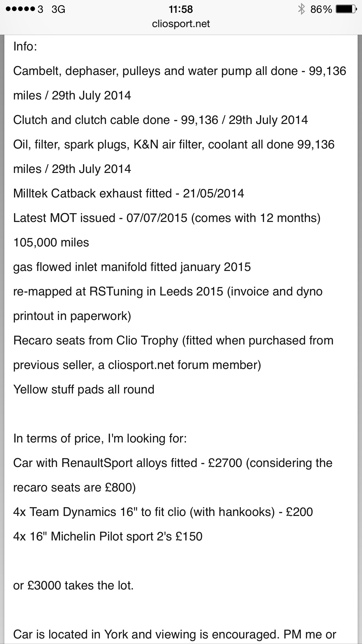This screenshot has height=644, width=362.
Task: Tap the cliosport.net address bar
Action: coord(181,24)
